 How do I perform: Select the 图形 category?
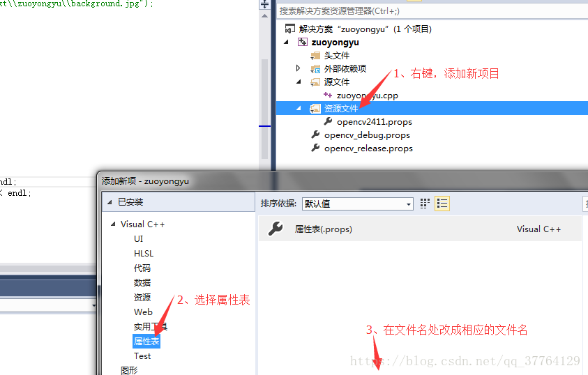click(x=129, y=370)
